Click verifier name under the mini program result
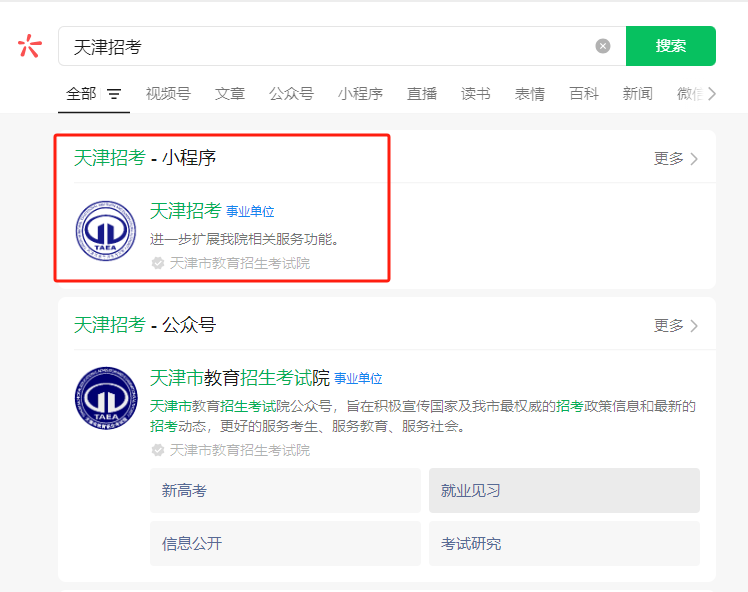This screenshot has width=748, height=592. [240, 263]
